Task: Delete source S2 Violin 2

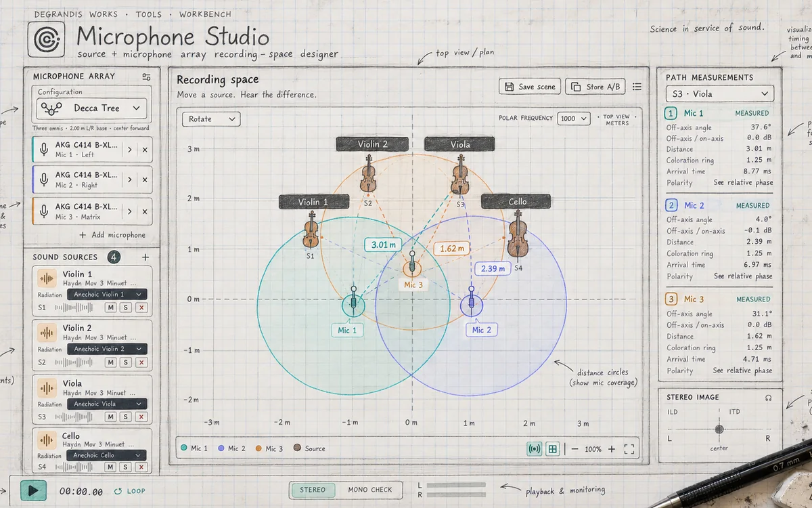Action: pos(141,362)
